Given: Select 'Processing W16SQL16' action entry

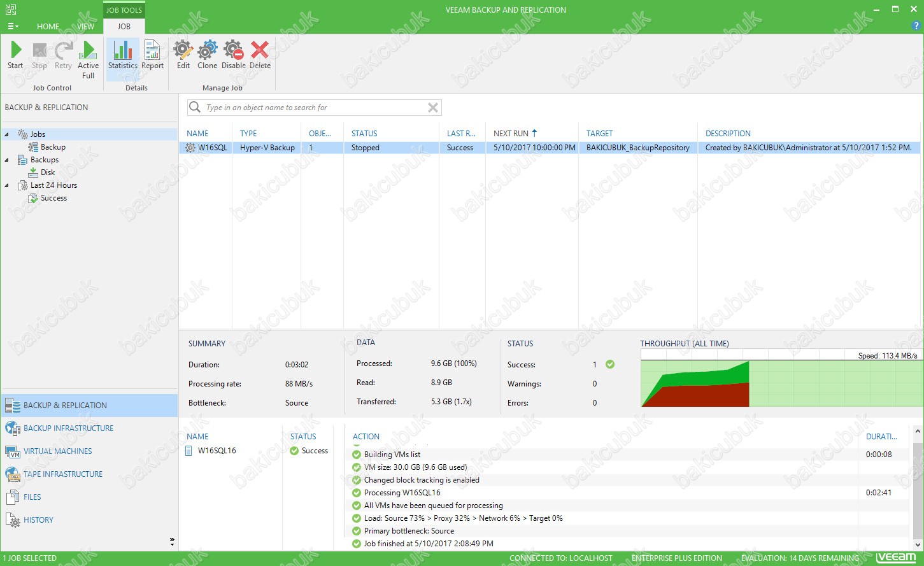Looking at the screenshot, I should [402, 493].
